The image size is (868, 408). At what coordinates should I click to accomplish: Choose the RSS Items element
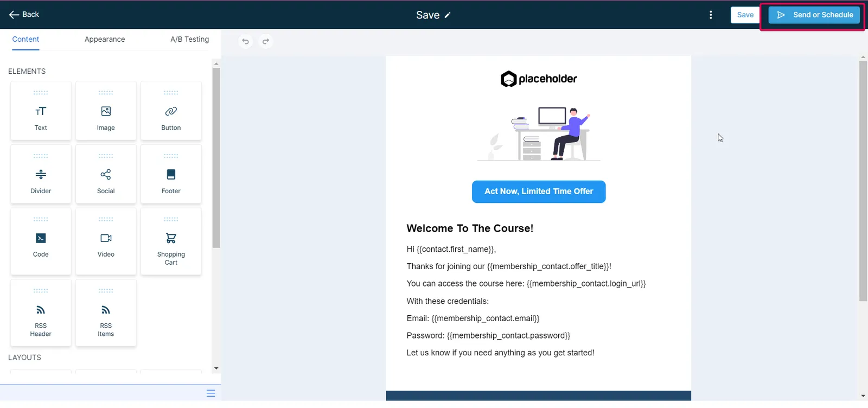point(106,313)
